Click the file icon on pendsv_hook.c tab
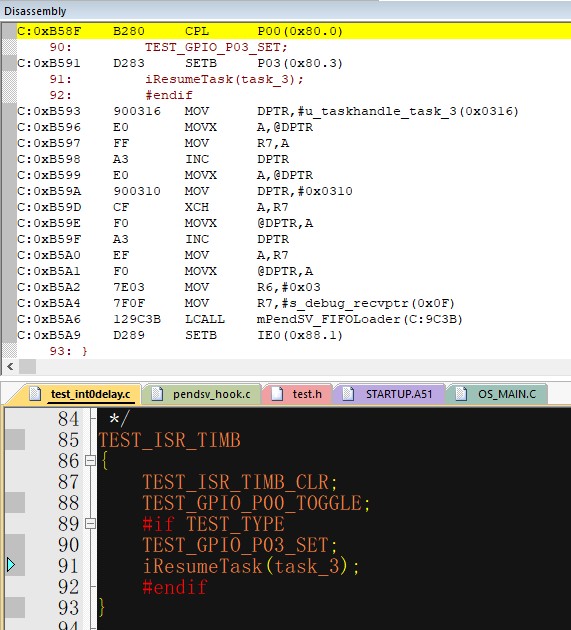 (x=156, y=394)
